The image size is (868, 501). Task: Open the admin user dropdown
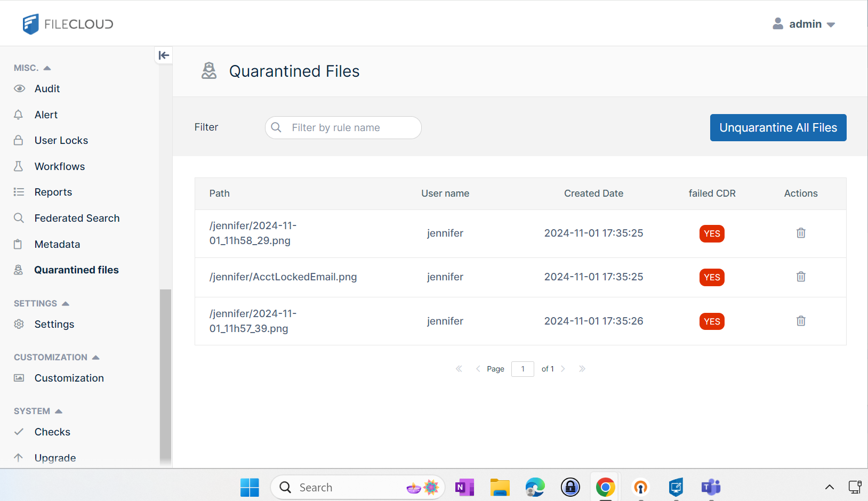804,24
